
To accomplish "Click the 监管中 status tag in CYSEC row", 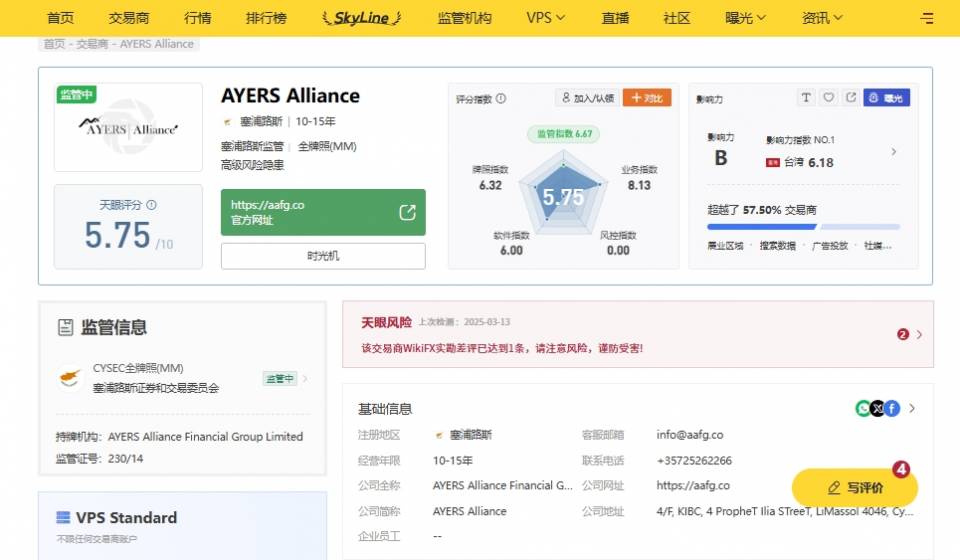I will pyautogui.click(x=280, y=378).
